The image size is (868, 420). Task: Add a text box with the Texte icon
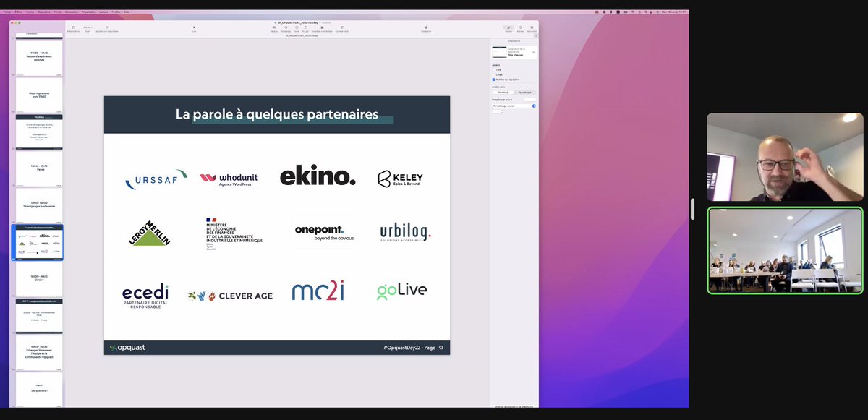[x=297, y=29]
